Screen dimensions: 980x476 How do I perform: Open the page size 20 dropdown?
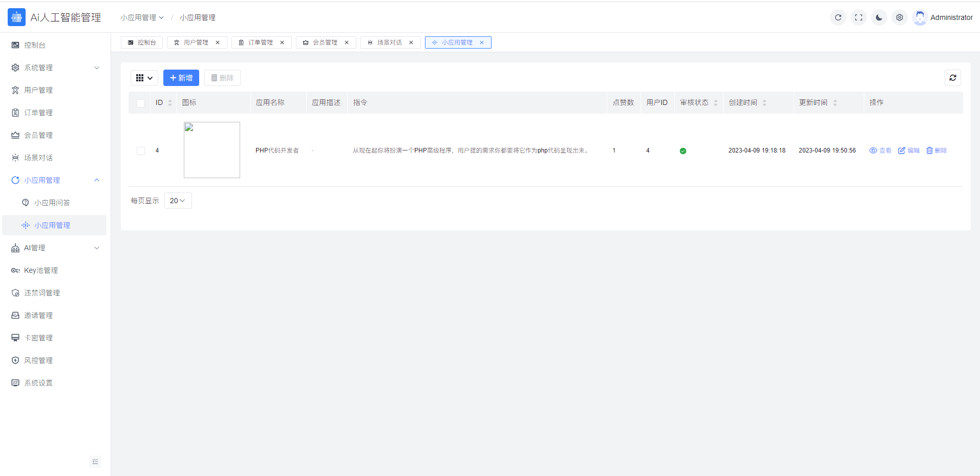click(178, 201)
